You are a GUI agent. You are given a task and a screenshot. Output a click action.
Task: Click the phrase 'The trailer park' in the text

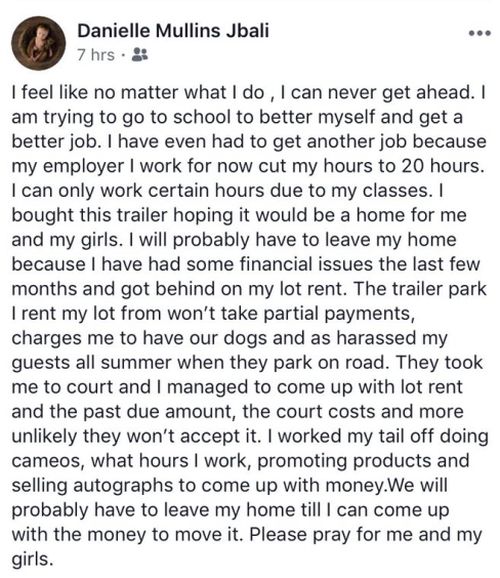click(x=420, y=289)
